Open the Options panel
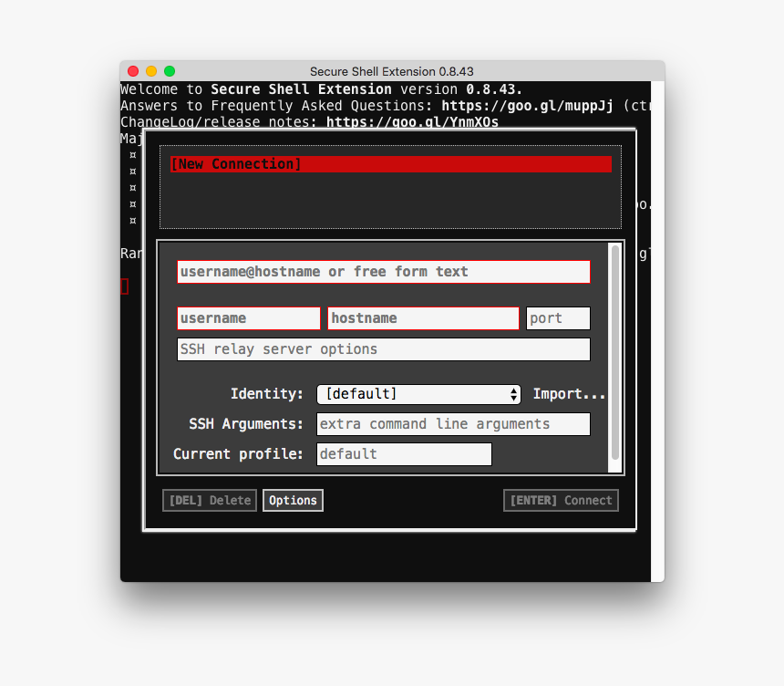 [x=293, y=500]
